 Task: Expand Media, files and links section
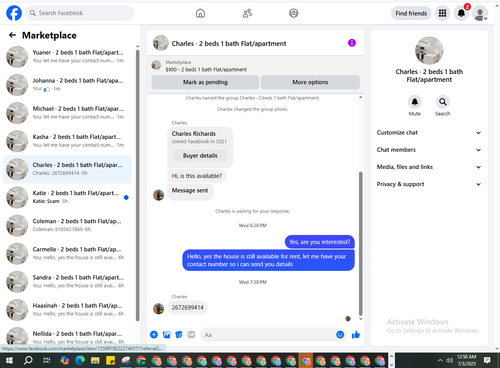[429, 167]
